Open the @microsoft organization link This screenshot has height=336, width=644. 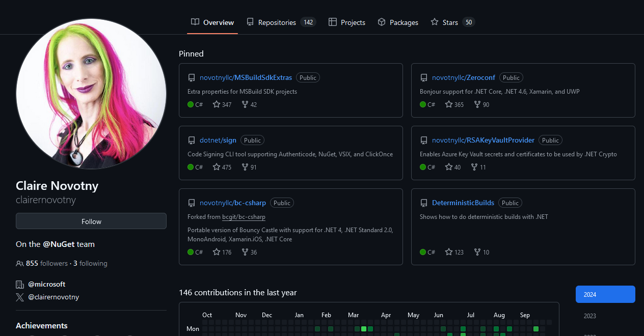coord(47,284)
